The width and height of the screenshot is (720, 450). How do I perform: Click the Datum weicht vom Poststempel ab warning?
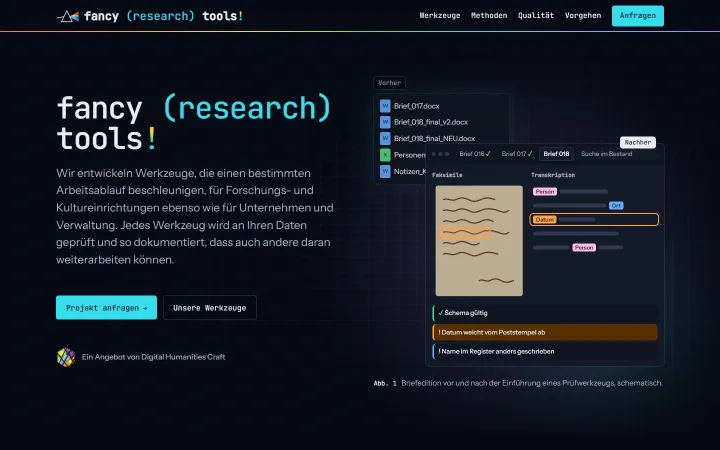coord(545,332)
